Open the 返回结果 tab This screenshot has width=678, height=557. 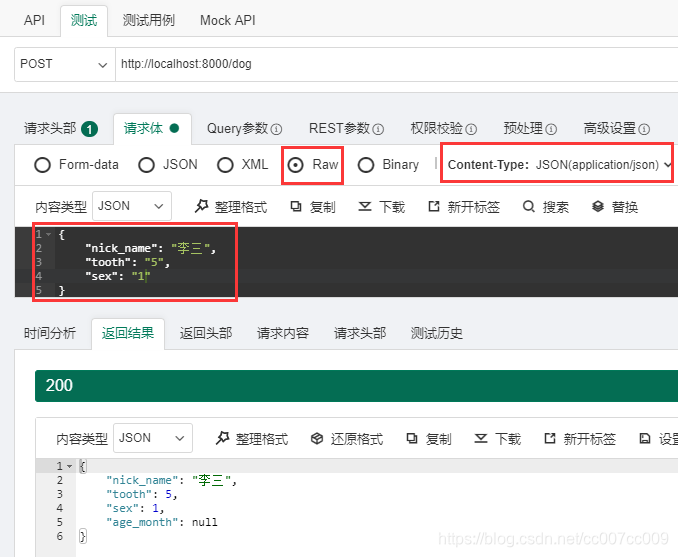(128, 333)
